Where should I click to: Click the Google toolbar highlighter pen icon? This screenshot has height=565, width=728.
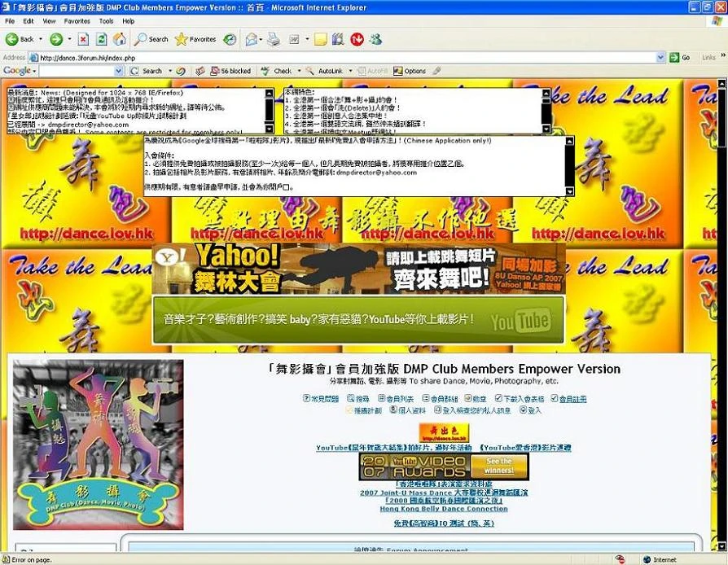(x=436, y=71)
